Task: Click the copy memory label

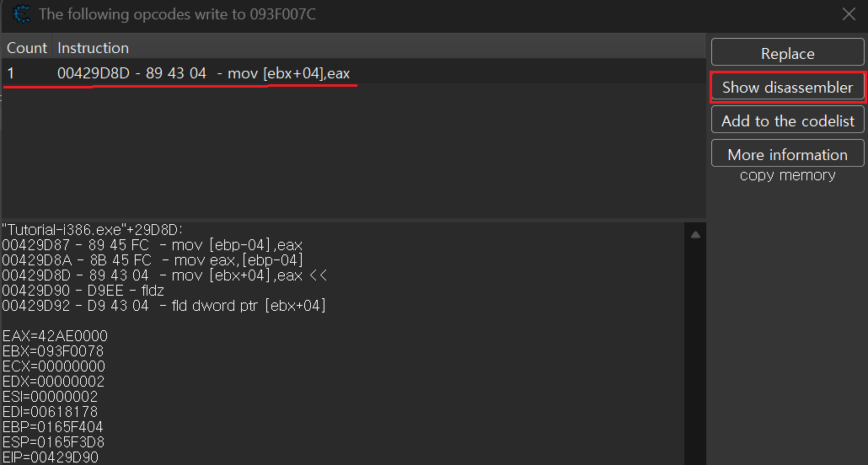Action: (x=787, y=175)
